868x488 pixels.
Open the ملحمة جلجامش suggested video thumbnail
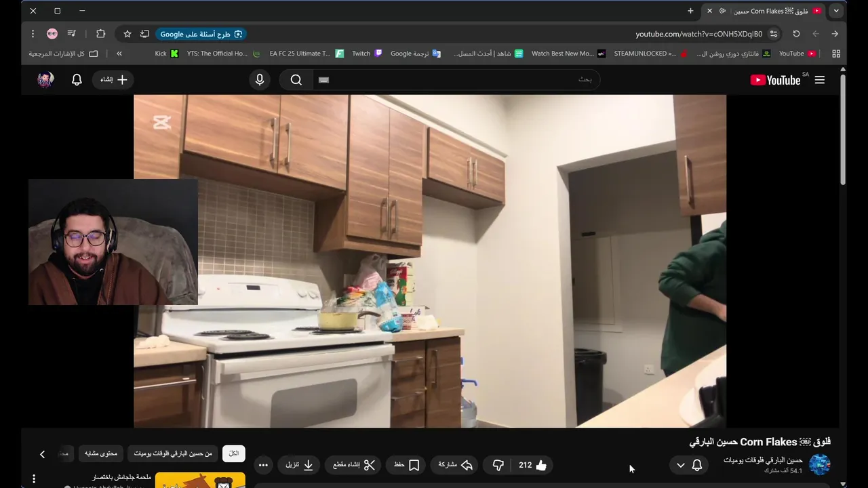coord(200,481)
